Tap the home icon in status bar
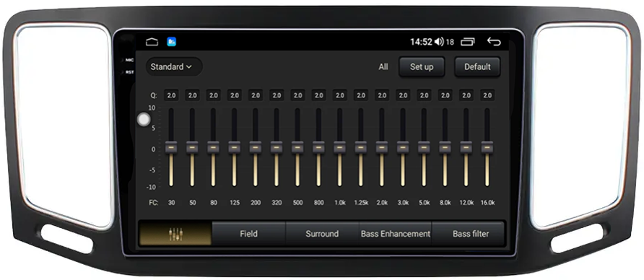Screen dimensions: 644x280 (152, 41)
